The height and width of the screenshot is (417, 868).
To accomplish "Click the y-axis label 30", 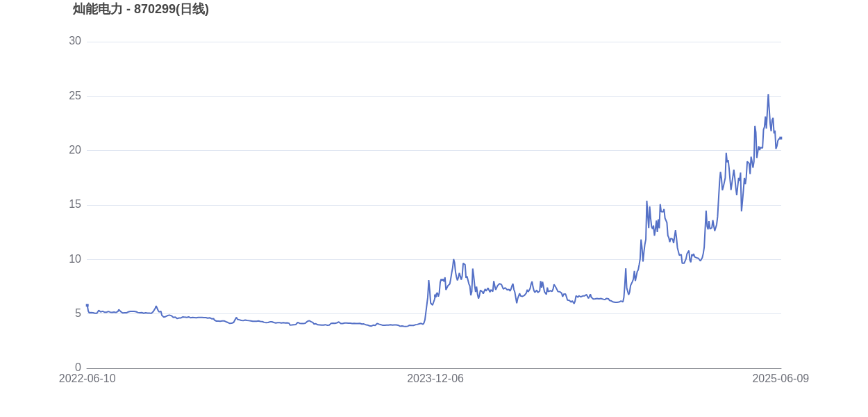I will coord(75,41).
